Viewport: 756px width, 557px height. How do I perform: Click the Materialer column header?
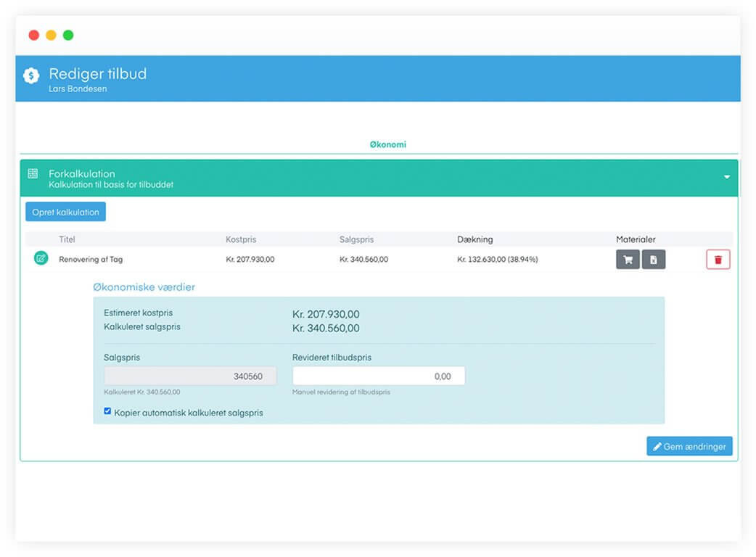[636, 239]
